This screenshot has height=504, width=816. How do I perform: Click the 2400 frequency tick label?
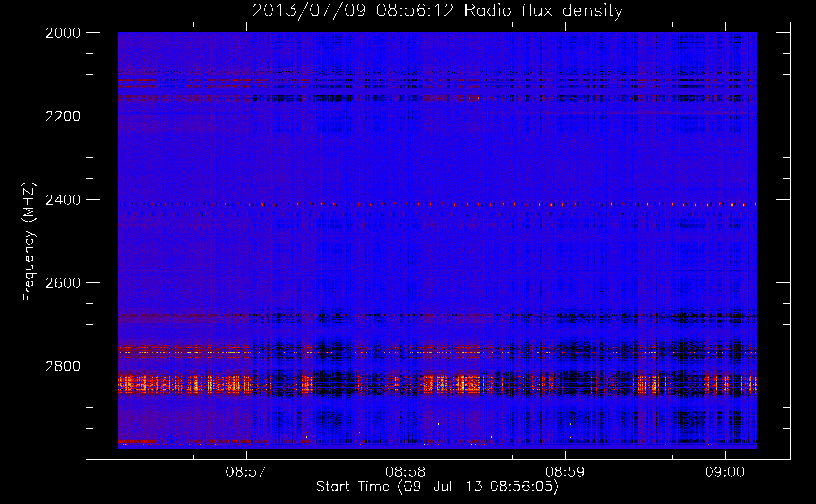63,200
